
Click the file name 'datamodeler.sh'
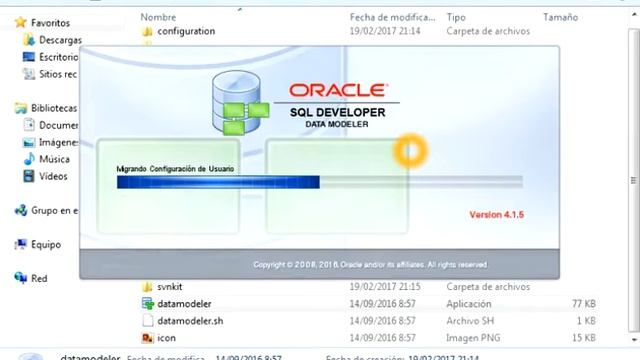tap(190, 321)
